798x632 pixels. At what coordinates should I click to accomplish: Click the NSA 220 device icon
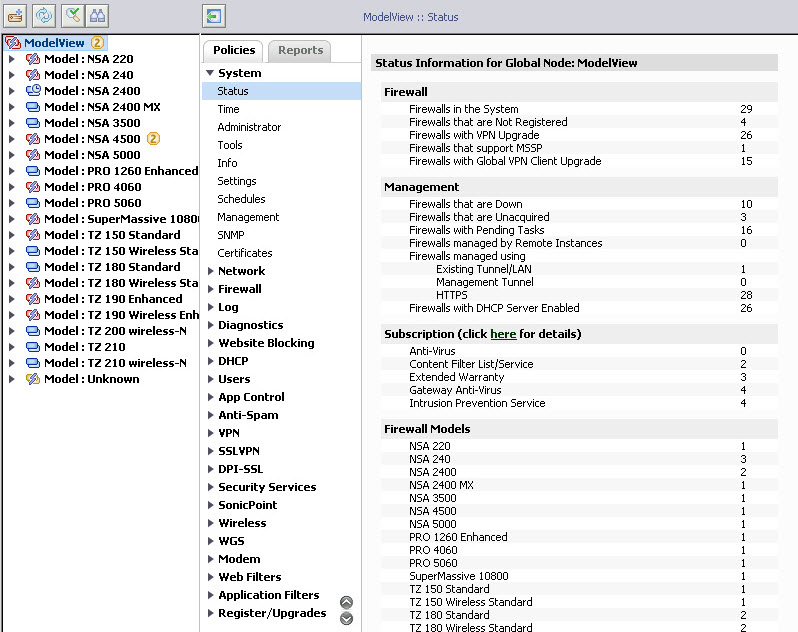click(33, 59)
